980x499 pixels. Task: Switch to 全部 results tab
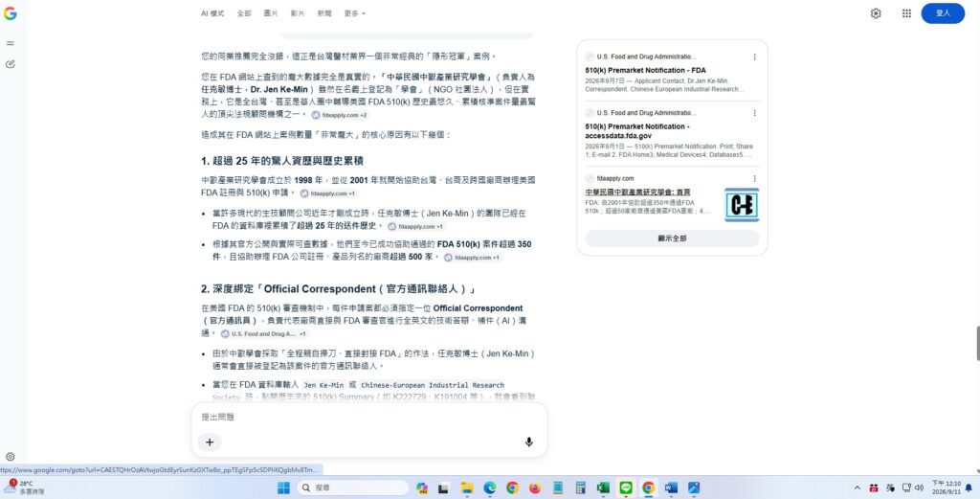(244, 13)
